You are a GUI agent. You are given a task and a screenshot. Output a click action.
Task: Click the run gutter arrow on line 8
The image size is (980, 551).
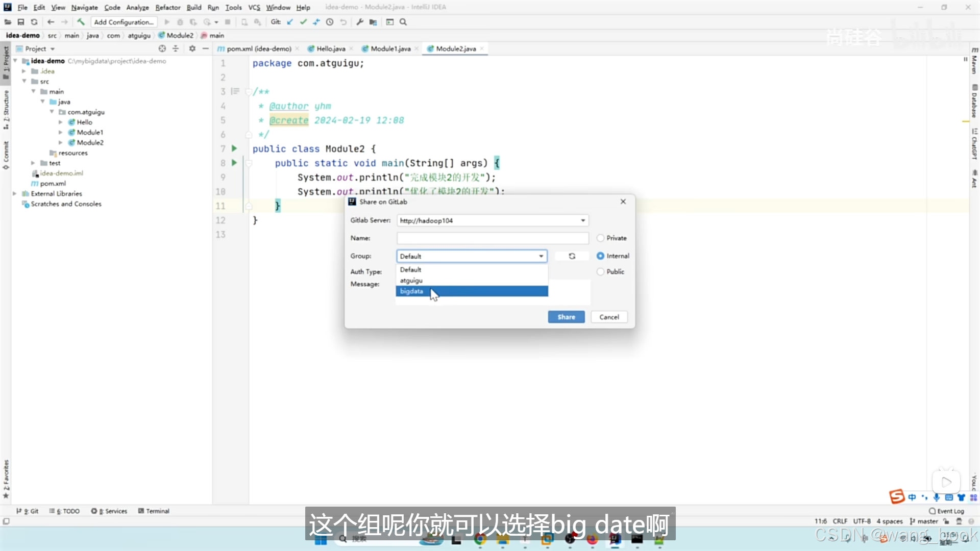(x=234, y=163)
